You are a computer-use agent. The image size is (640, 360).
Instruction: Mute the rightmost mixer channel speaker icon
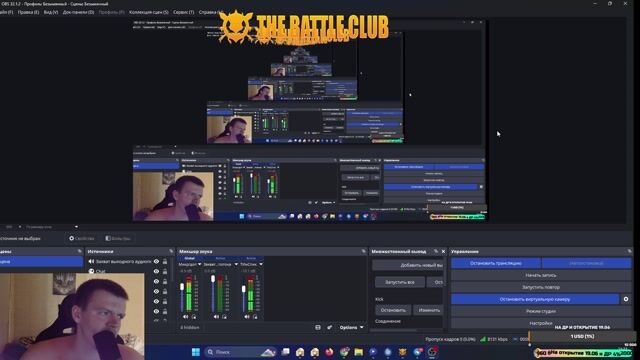coord(247,317)
